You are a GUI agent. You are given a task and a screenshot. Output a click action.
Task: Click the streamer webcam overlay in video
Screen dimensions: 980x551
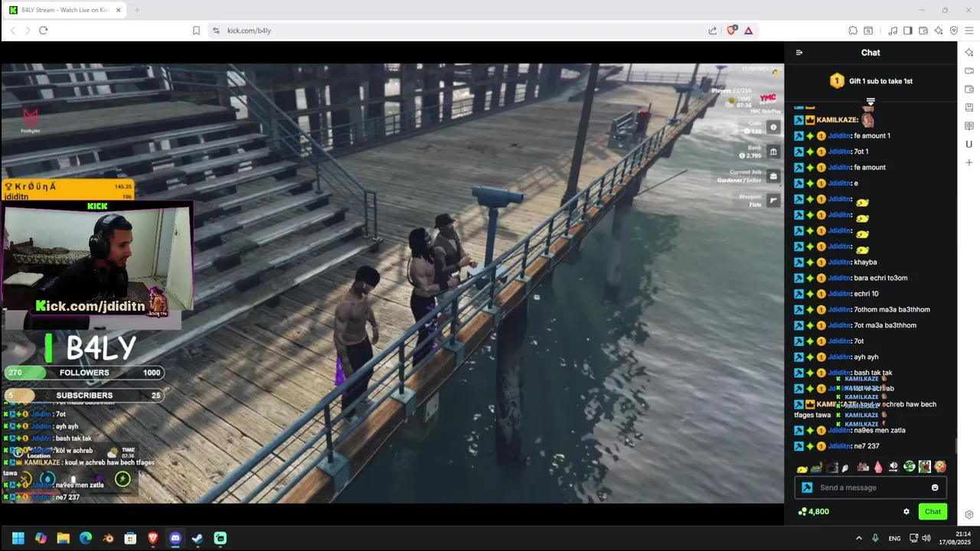[x=97, y=259]
